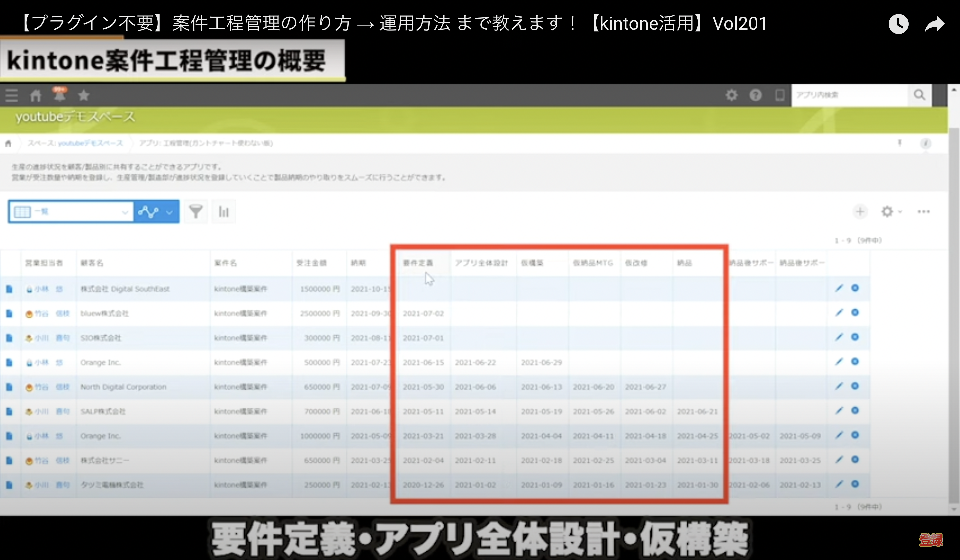The width and height of the screenshot is (960, 560).
Task: Open the filter funnel icon
Action: click(196, 211)
